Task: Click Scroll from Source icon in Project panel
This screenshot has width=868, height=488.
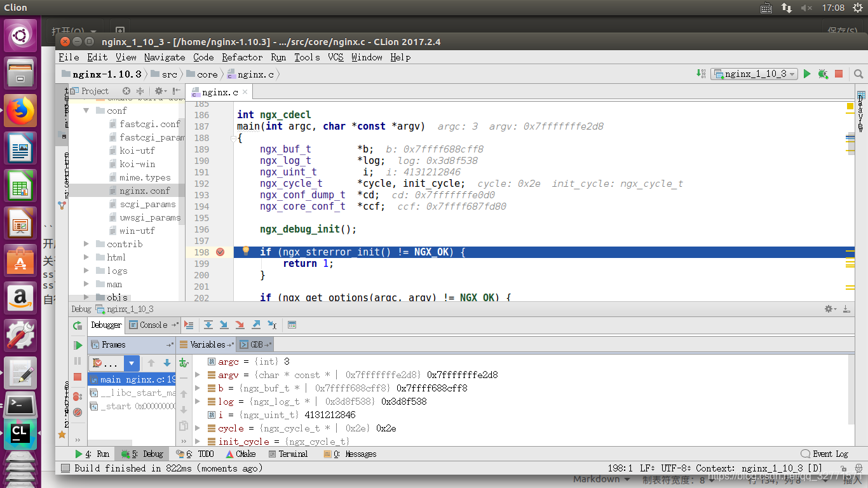Action: pyautogui.click(x=126, y=91)
